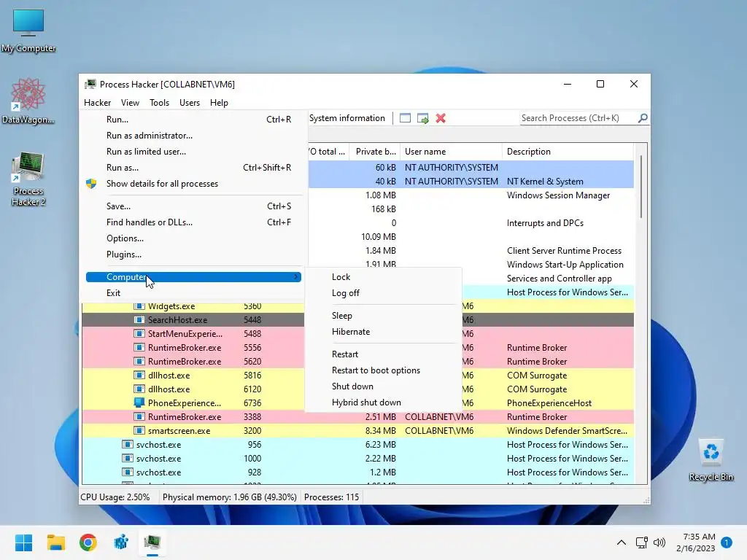
Task: Click the System information toolbar button
Action: [347, 118]
